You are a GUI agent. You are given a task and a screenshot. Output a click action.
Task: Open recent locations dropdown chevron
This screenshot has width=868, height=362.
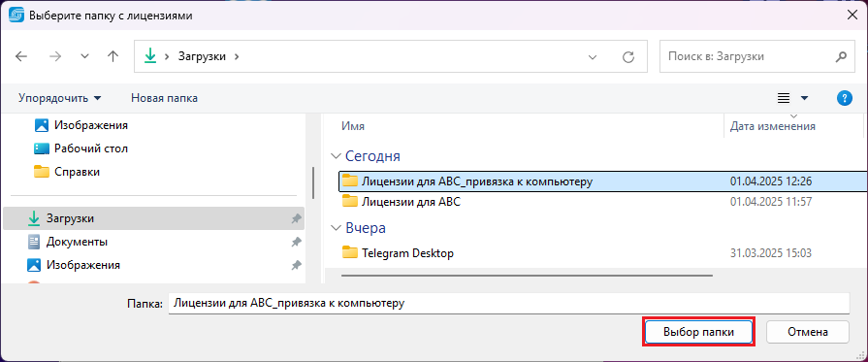click(84, 56)
